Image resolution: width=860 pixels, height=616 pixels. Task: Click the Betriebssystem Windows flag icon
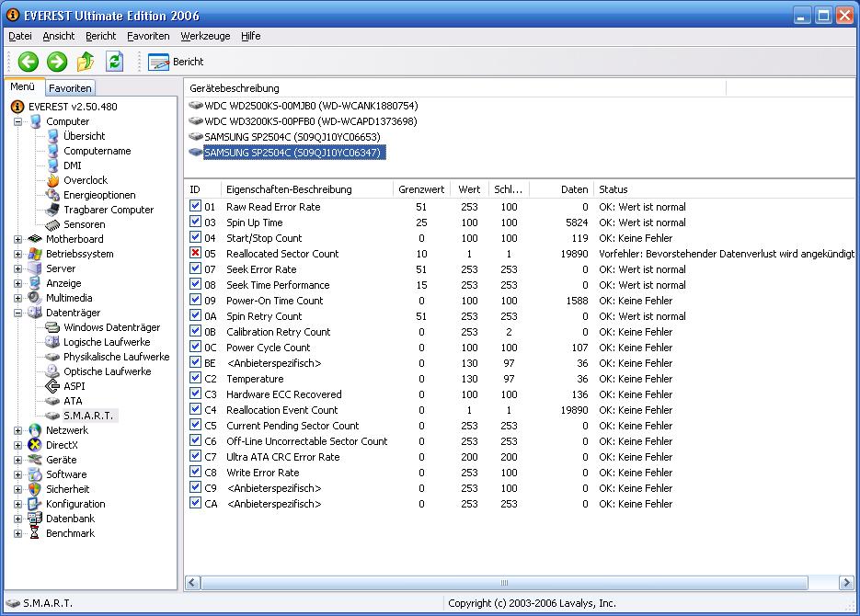click(35, 254)
